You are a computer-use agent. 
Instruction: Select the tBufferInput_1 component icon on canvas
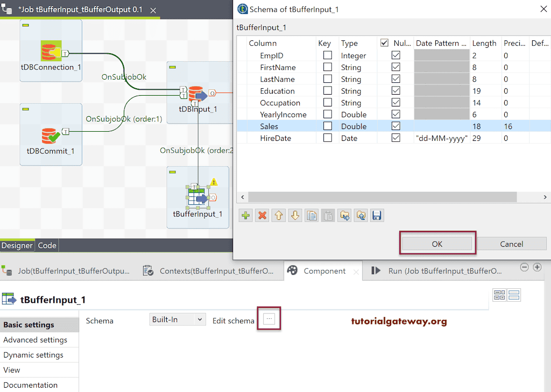[198, 197]
